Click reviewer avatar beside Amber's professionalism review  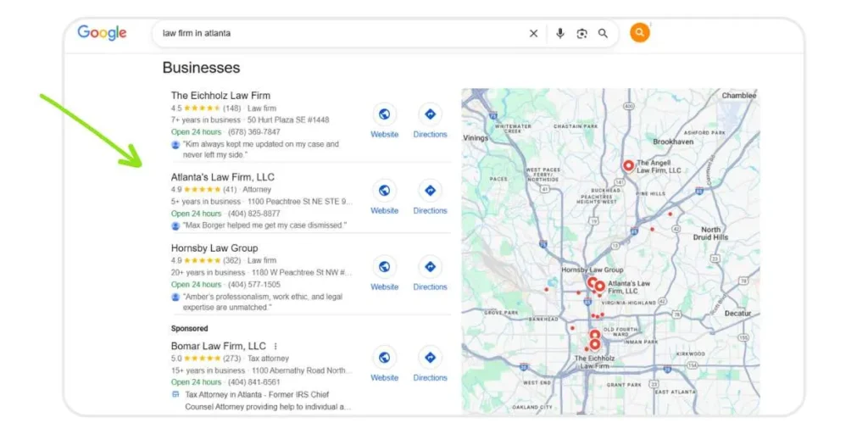point(175,298)
